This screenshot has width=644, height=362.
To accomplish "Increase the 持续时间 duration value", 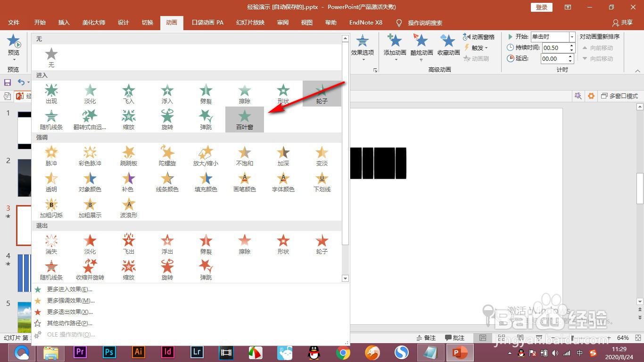I will pos(572,46).
